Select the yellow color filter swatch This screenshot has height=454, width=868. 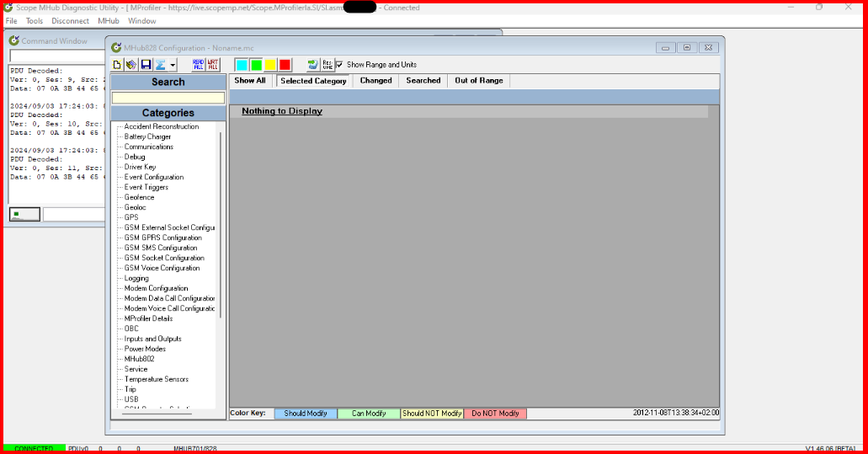pos(270,65)
